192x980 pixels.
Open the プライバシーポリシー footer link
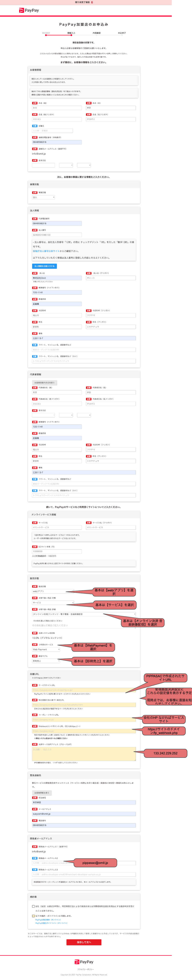tap(85, 969)
